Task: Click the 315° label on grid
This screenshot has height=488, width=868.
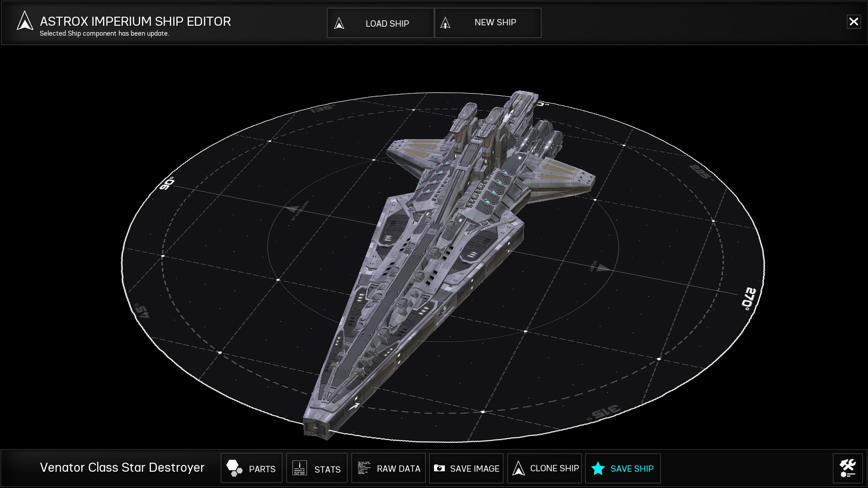Action: [x=605, y=413]
